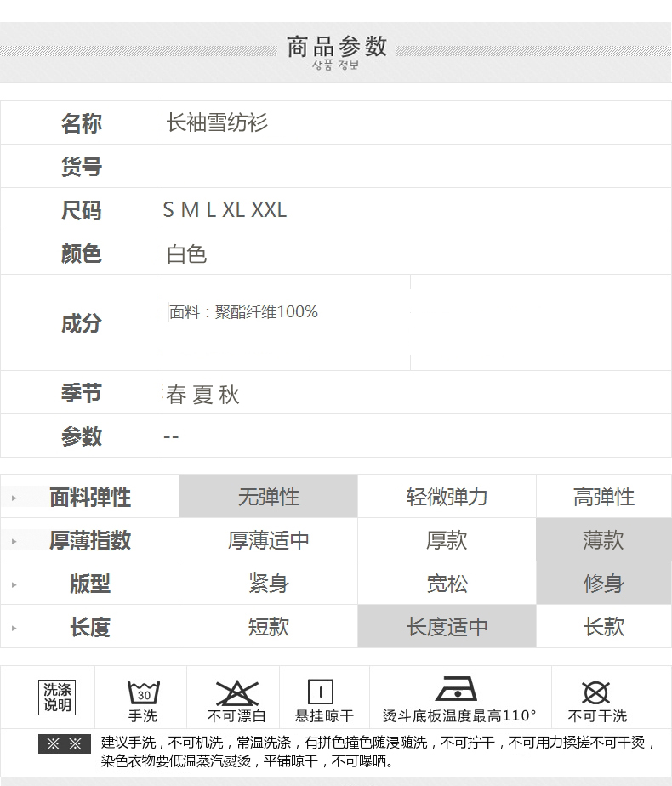Screen dimensions: 672x786
Task: Click the black ※ ※ note badge
Action: coord(64,744)
